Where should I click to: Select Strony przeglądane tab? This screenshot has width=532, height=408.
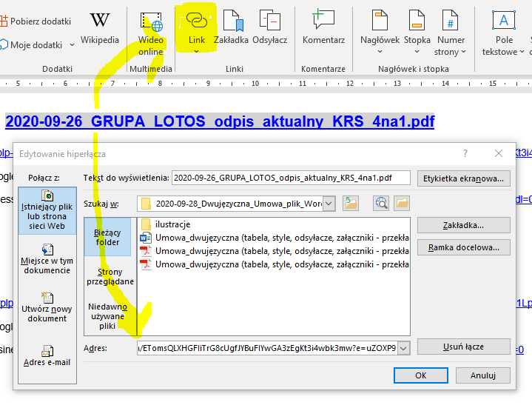tap(107, 276)
